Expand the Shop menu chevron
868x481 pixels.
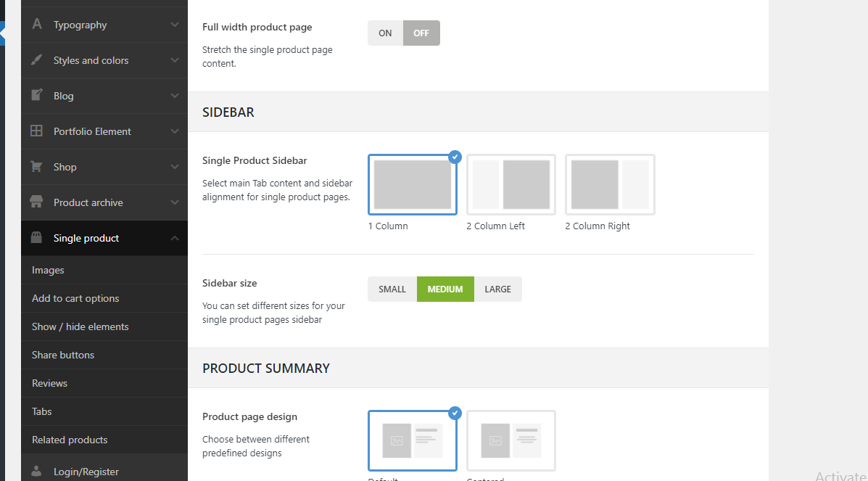pos(175,167)
